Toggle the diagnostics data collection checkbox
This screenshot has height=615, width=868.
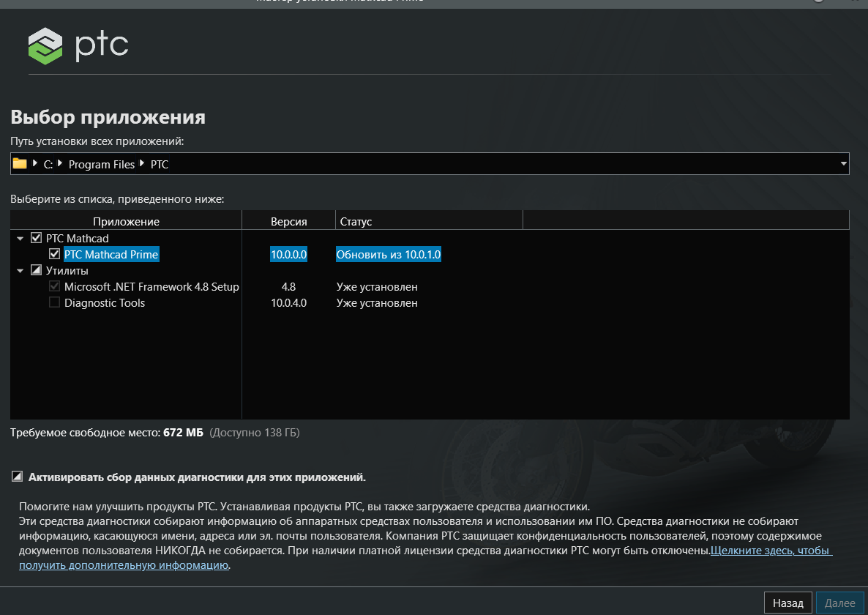(x=18, y=477)
